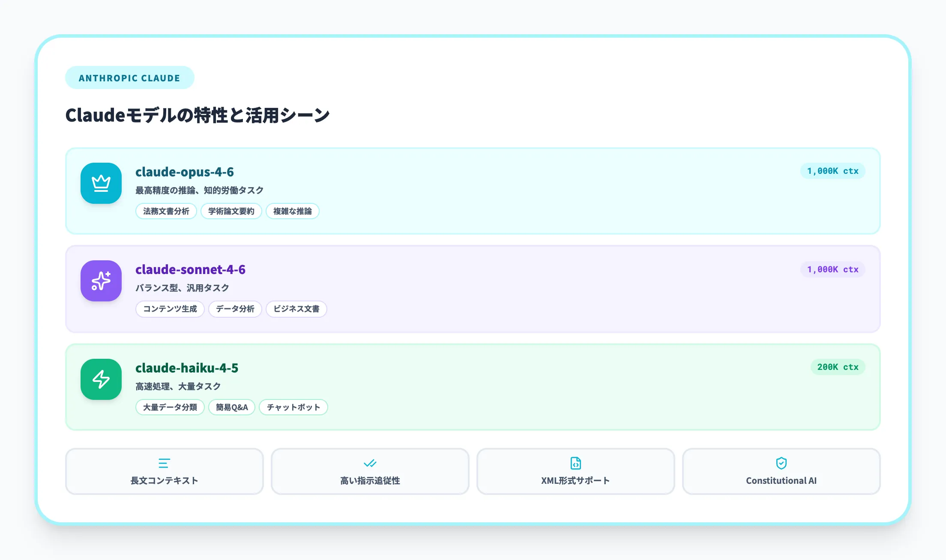Screen dimensions: 946x560
Task: Click the shield icon above Constitutional AI
Action: click(781, 463)
